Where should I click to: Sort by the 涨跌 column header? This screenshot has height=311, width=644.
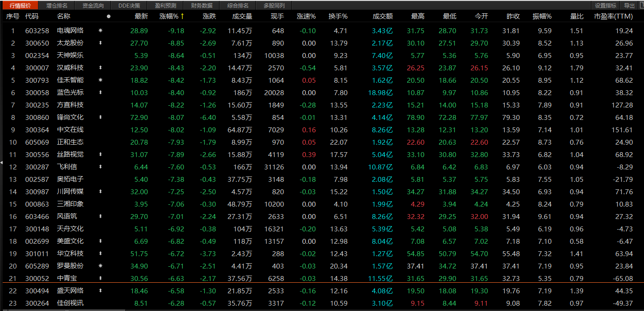[x=209, y=16]
